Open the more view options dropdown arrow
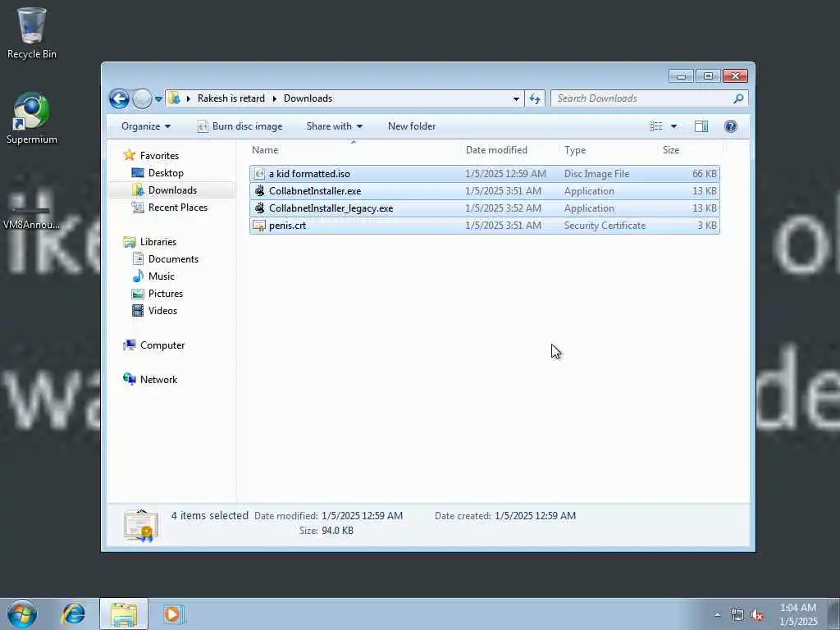 [x=674, y=126]
